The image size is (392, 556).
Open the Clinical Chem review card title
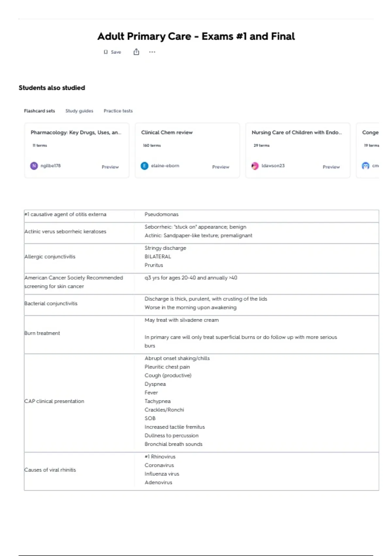pyautogui.click(x=167, y=132)
